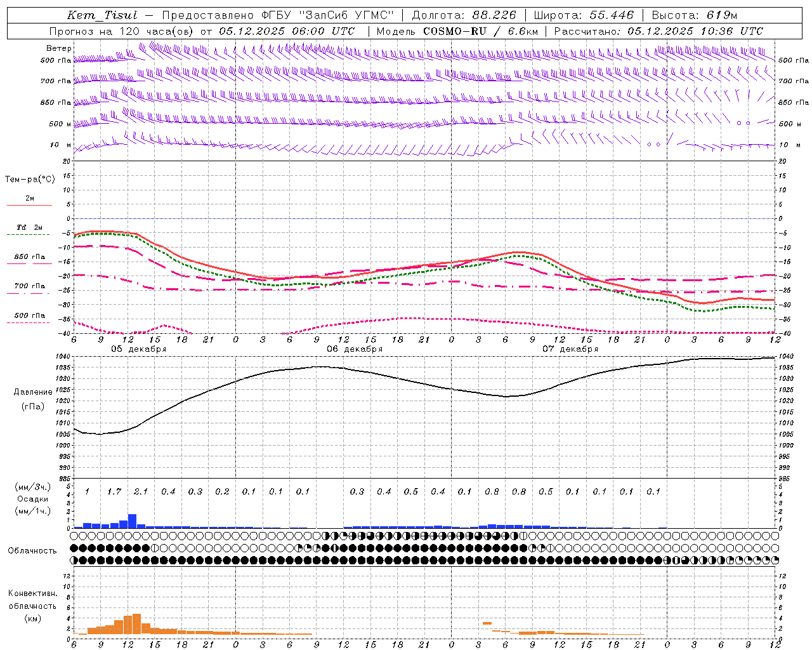This screenshot has height=650, width=812.
Task: Click the Конвективн. convective cloud label
Action: (x=32, y=594)
